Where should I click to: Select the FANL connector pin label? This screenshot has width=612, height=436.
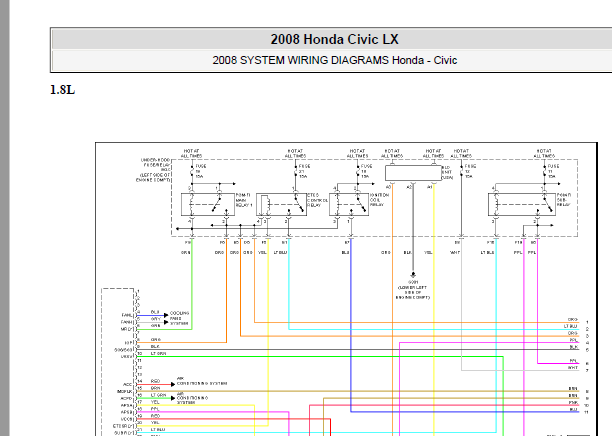(127, 315)
